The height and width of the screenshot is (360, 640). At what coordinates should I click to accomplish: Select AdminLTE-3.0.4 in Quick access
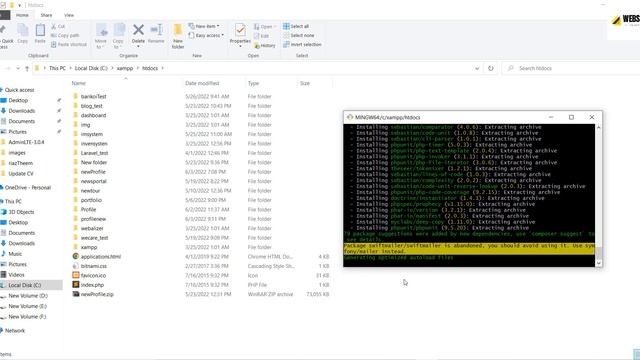[x=26, y=142]
